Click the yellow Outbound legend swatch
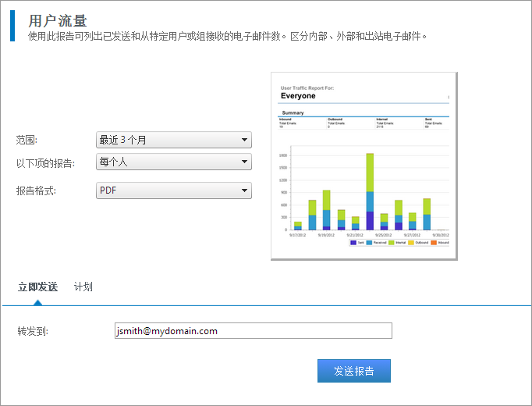Viewport: 532px width, 406px height. click(412, 243)
